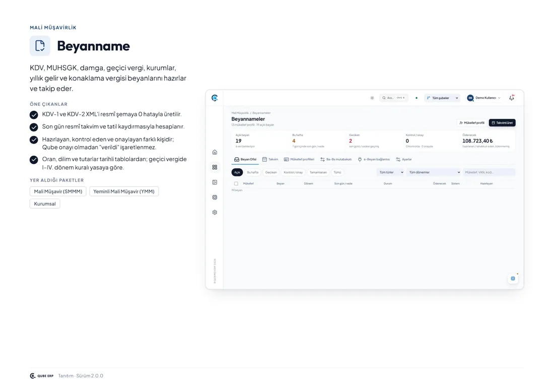Click the Takvimi üret button
This screenshot has width=554, height=392.
pos(502,122)
